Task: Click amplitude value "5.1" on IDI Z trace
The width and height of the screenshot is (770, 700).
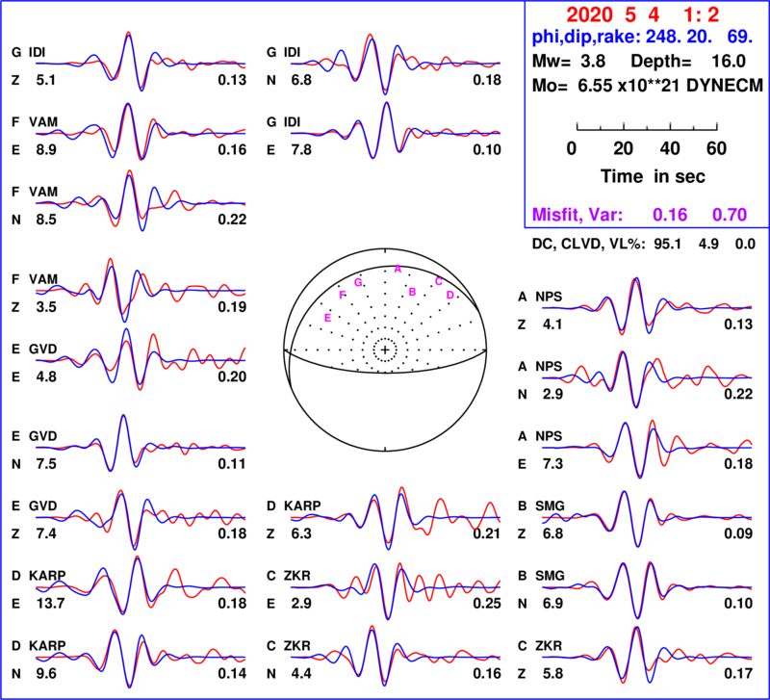Action: [x=45, y=80]
